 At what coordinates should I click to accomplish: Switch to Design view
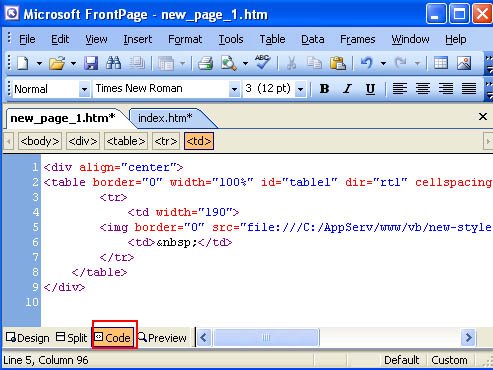click(x=28, y=338)
